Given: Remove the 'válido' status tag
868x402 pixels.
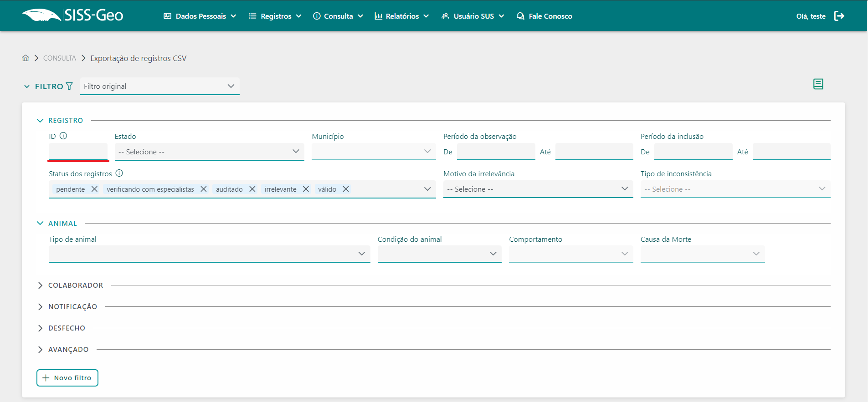Looking at the screenshot, I should coord(346,189).
